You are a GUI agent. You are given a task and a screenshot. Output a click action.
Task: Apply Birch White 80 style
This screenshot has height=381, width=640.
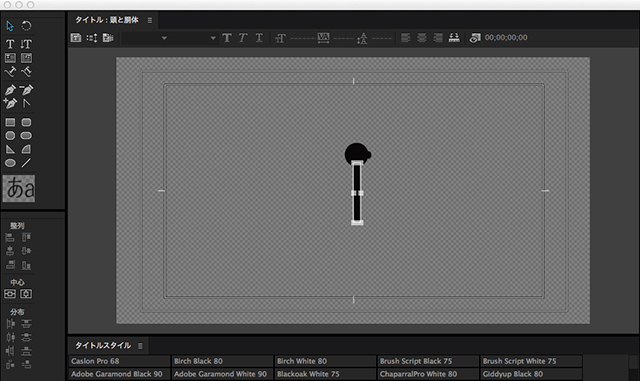pos(325,361)
